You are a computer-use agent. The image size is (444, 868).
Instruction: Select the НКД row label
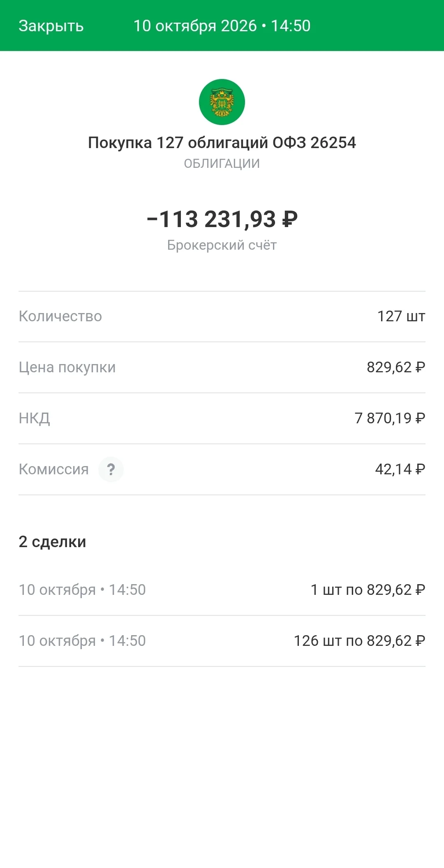point(35,418)
